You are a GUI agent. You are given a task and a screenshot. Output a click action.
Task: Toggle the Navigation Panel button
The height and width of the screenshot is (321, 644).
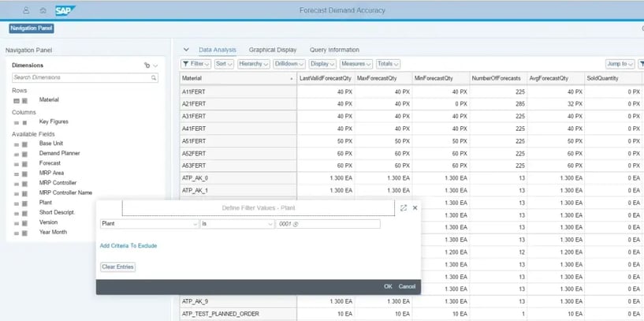32,28
